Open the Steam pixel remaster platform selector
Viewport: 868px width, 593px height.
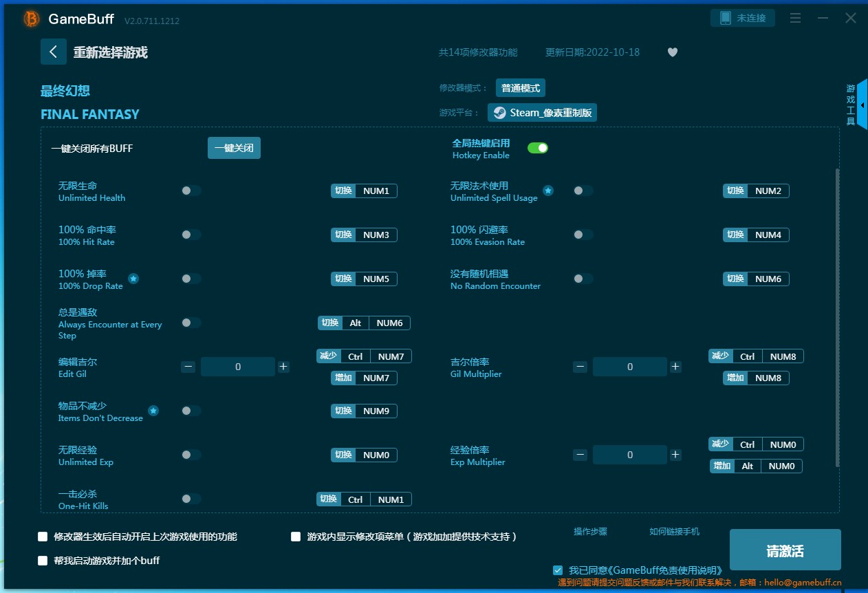coord(542,113)
